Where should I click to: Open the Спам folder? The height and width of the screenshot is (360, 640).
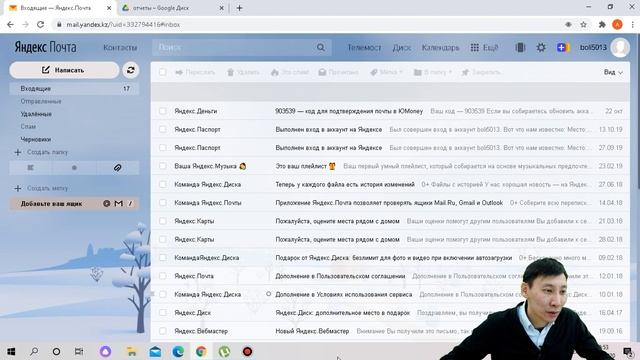tap(28, 127)
